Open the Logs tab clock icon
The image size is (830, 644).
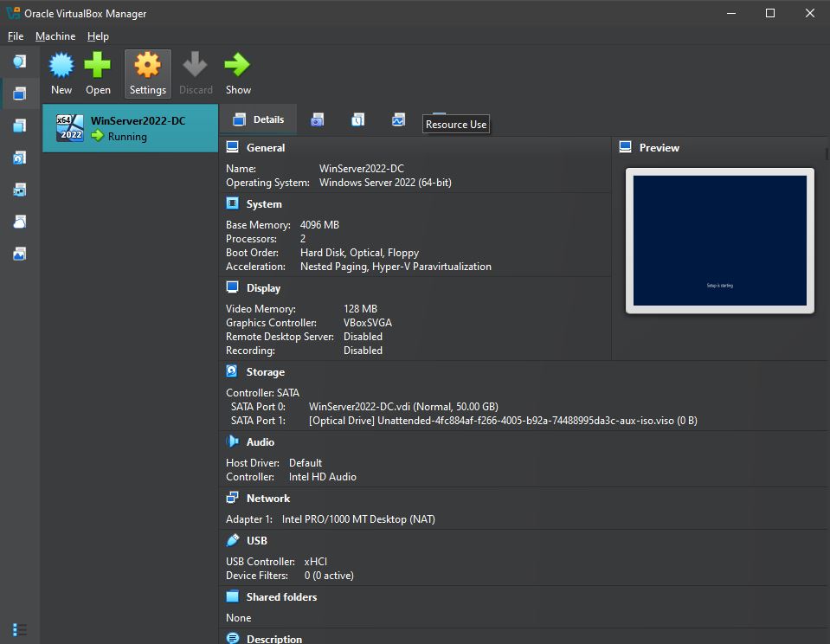point(357,119)
